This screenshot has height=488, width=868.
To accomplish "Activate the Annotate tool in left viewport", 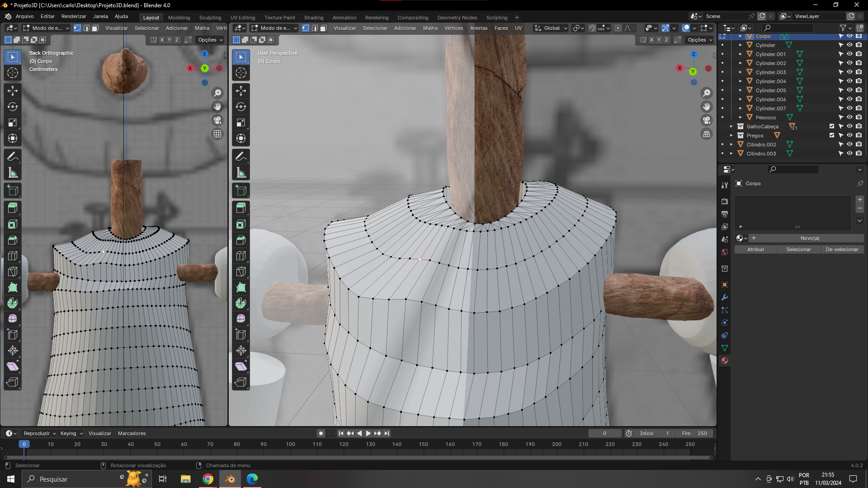I will tap(13, 157).
